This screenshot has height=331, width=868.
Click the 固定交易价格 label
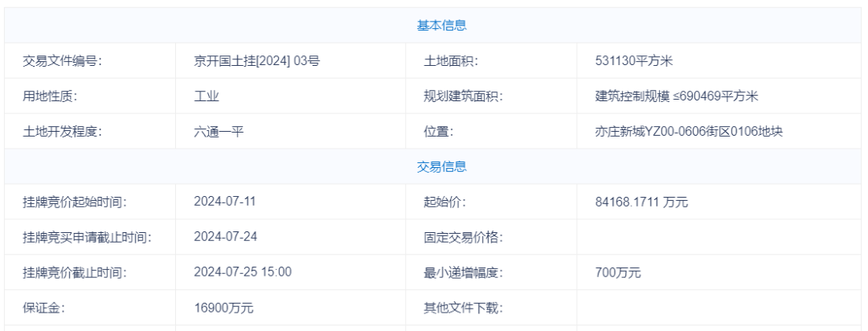tap(462, 237)
